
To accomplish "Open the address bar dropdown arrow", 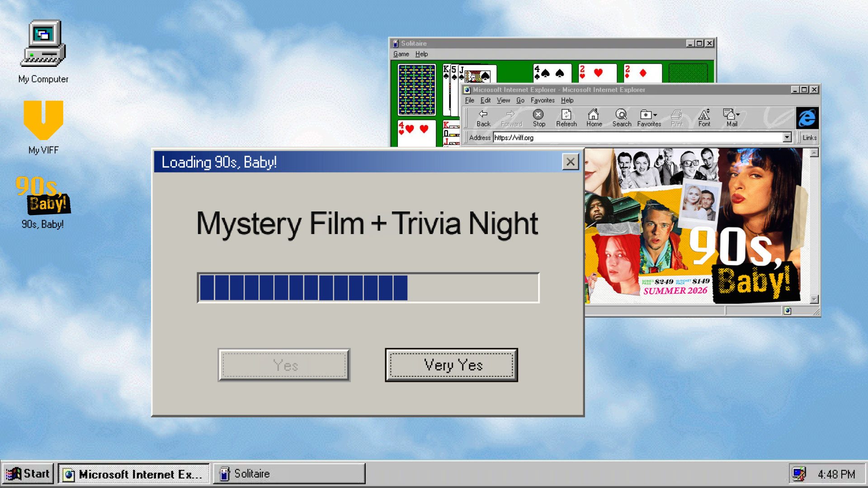I will tap(787, 137).
